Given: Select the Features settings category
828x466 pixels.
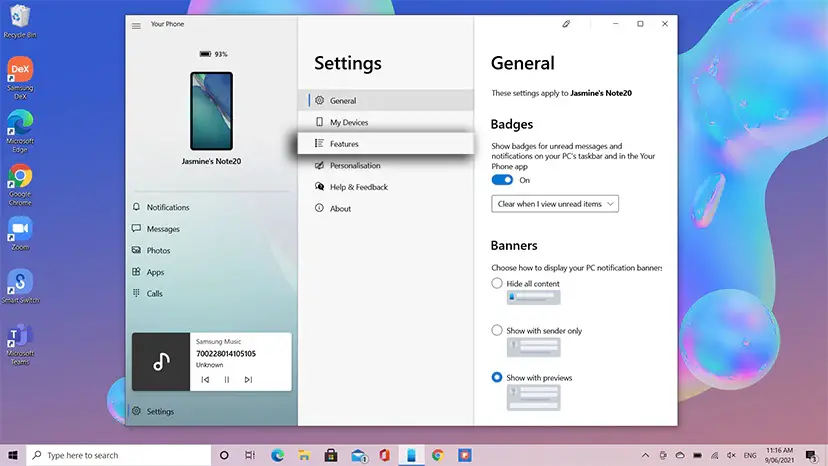Looking at the screenshot, I should point(385,144).
